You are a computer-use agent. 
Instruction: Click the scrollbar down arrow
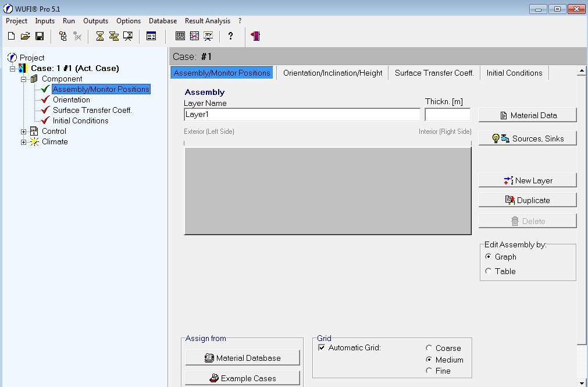[582, 383]
